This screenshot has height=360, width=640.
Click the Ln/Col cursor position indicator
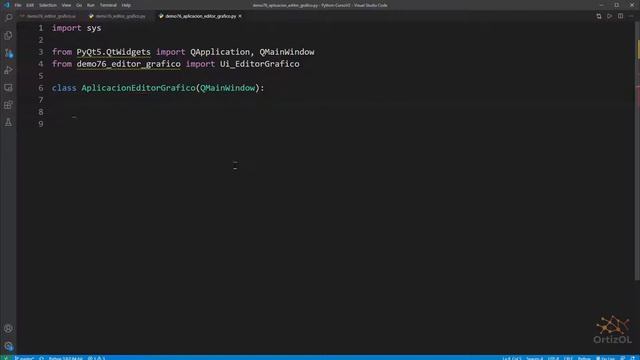512,358
